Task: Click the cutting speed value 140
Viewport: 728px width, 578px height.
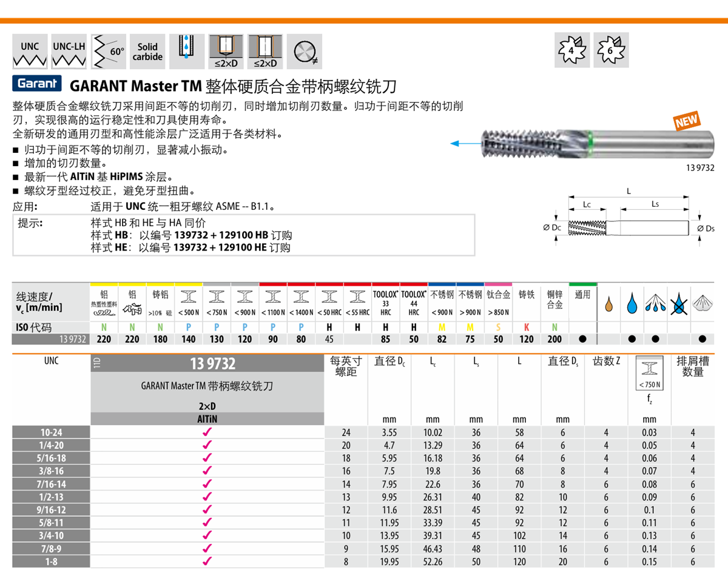Action: tap(189, 340)
